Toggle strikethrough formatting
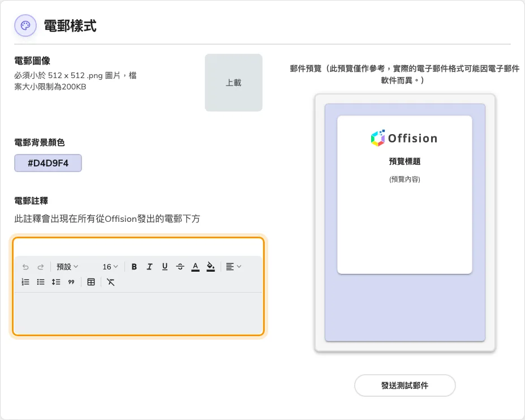The height and width of the screenshot is (420, 525). (180, 267)
